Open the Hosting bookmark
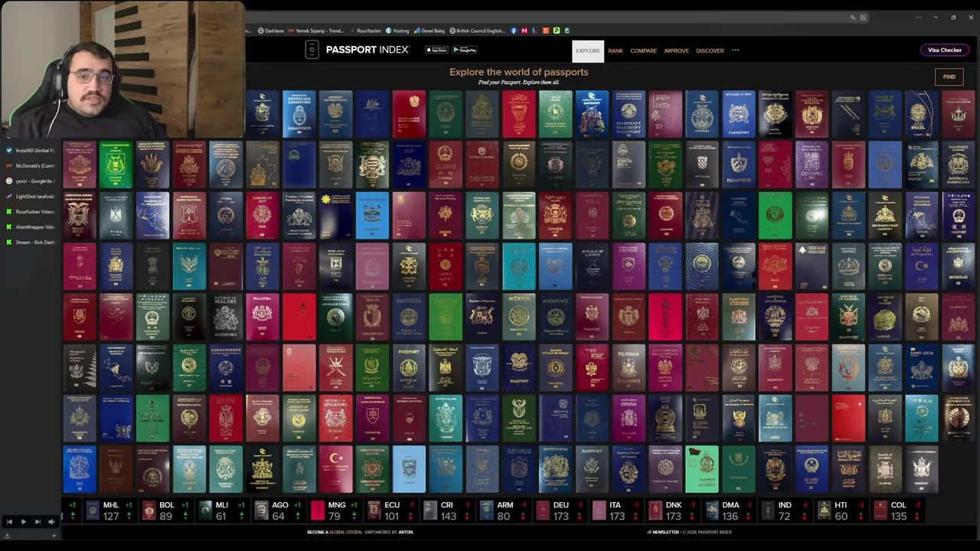 pyautogui.click(x=397, y=31)
